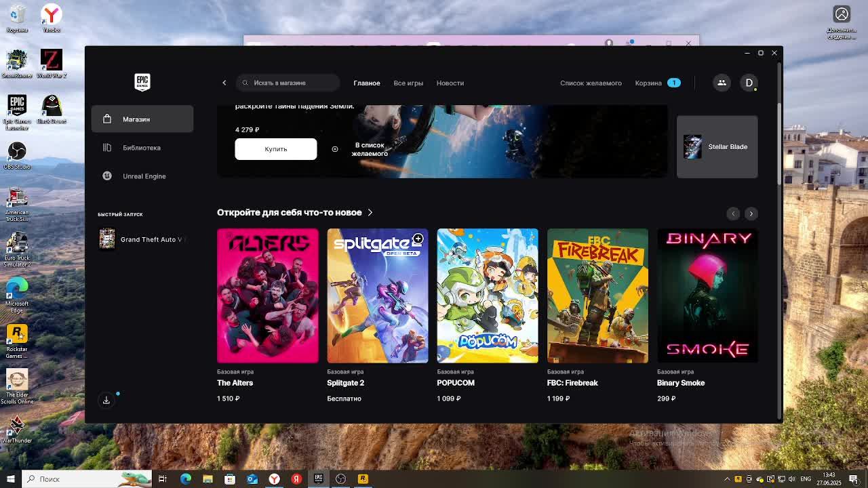Open the friends list icon
This screenshot has width=868, height=488.
tap(722, 83)
